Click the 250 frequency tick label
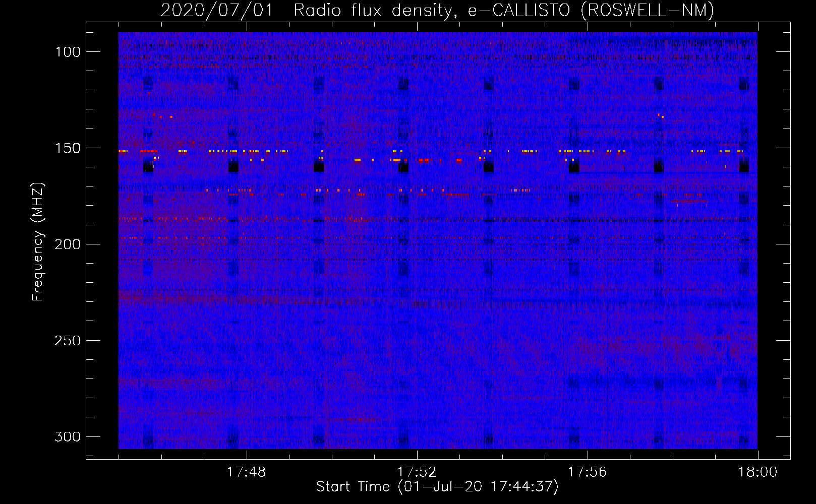The height and width of the screenshot is (504, 816). click(x=68, y=341)
